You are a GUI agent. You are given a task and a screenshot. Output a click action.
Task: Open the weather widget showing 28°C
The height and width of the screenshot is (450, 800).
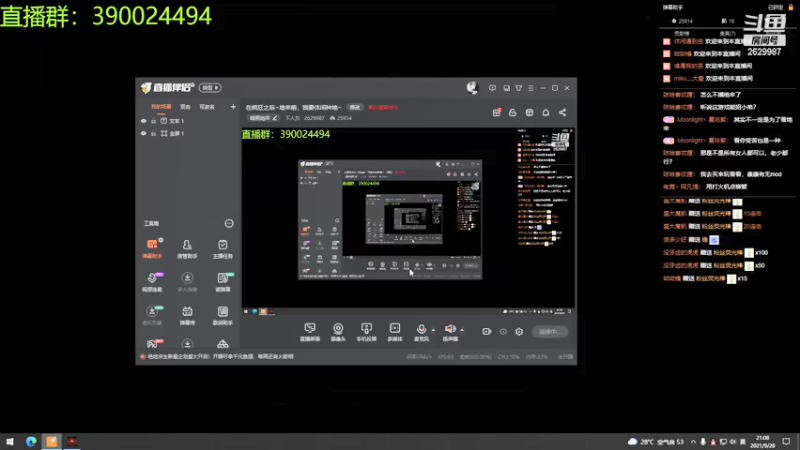tap(656, 442)
